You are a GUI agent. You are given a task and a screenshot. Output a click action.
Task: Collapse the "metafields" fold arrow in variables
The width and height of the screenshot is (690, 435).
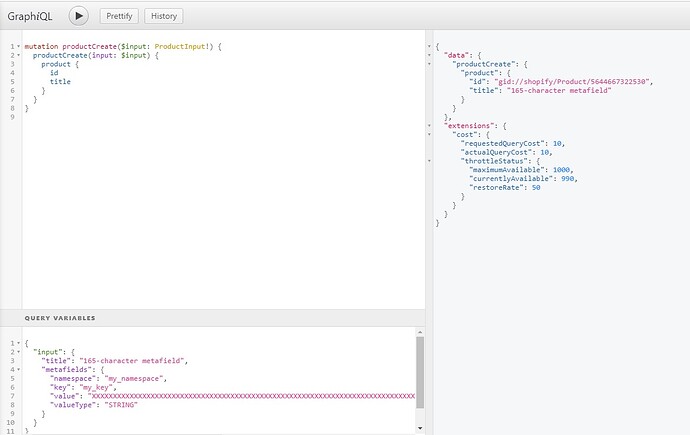click(x=18, y=369)
